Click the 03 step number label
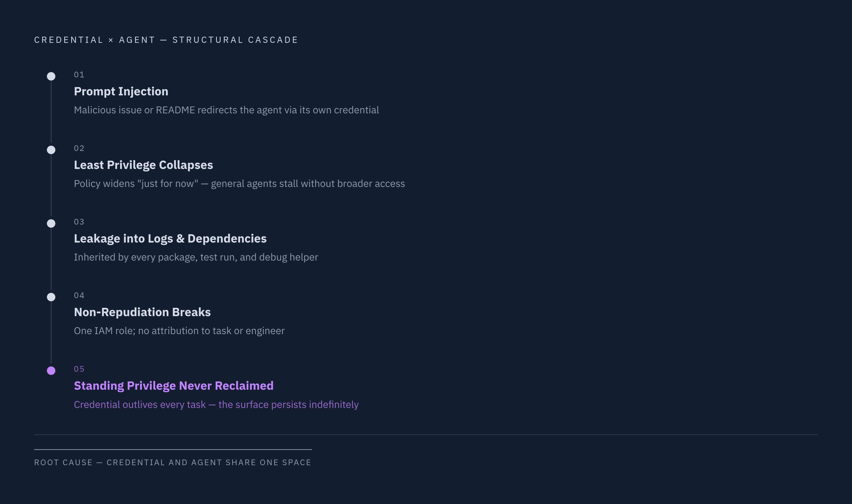This screenshot has width=852, height=504. pyautogui.click(x=79, y=222)
